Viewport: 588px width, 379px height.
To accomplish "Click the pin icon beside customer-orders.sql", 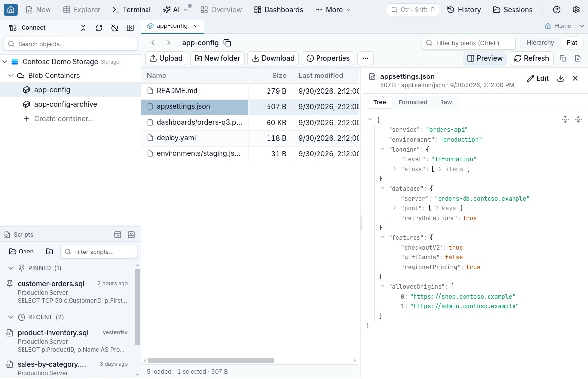I will point(10,284).
